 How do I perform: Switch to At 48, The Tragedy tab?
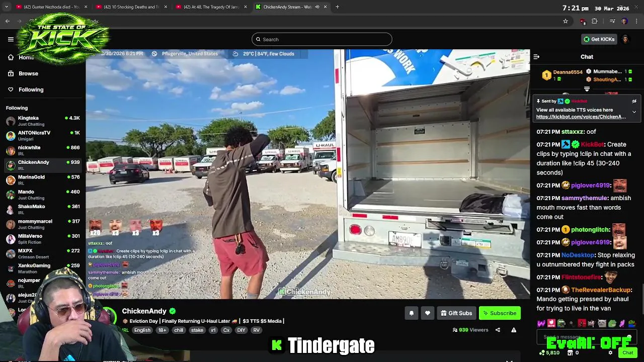click(x=211, y=7)
